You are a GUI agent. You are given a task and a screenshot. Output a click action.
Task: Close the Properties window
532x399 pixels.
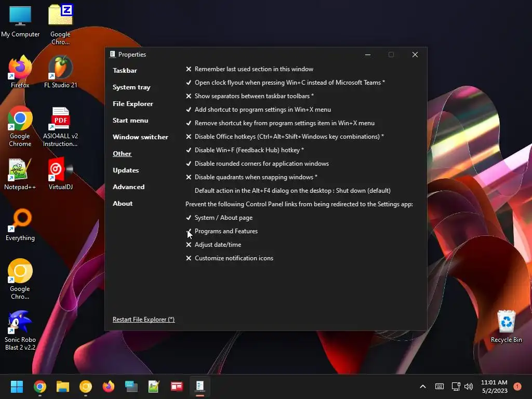click(415, 55)
